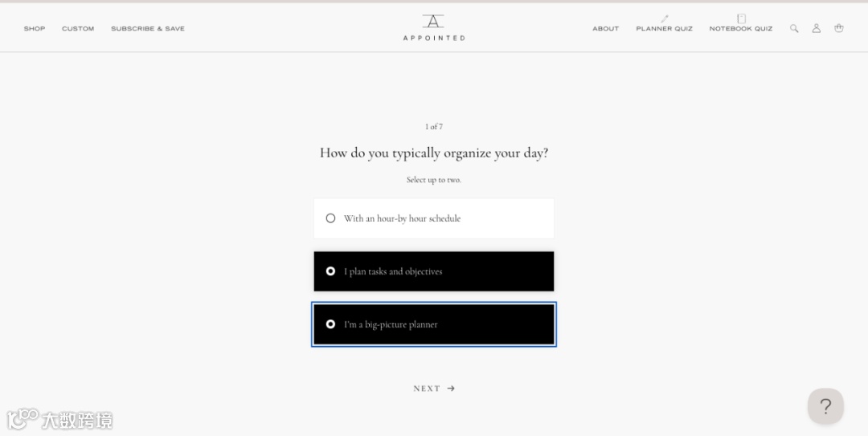Click the notebook icon above Notebook Quiz
The width and height of the screenshot is (868, 436).
tap(741, 18)
